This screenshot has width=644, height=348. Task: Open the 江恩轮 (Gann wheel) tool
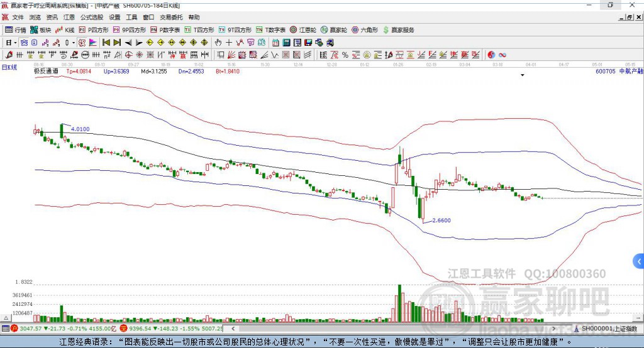point(303,30)
